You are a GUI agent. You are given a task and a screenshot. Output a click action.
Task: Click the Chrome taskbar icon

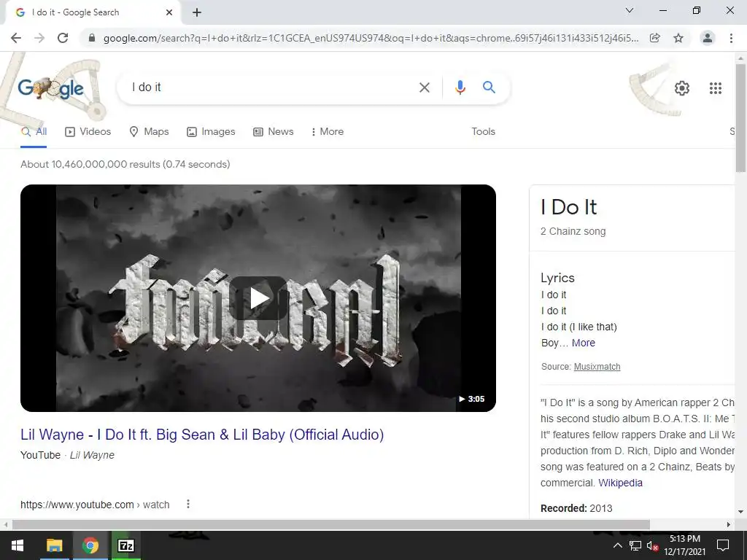90,545
